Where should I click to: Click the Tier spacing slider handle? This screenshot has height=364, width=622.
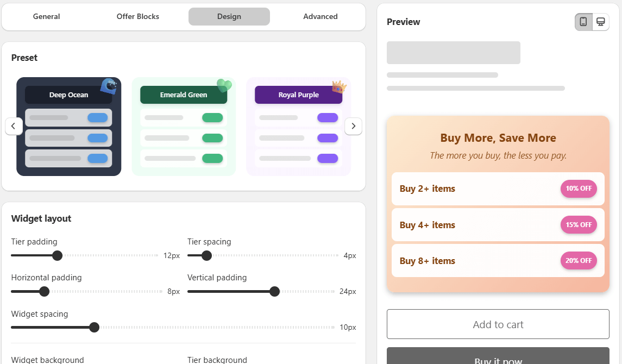coord(206,255)
